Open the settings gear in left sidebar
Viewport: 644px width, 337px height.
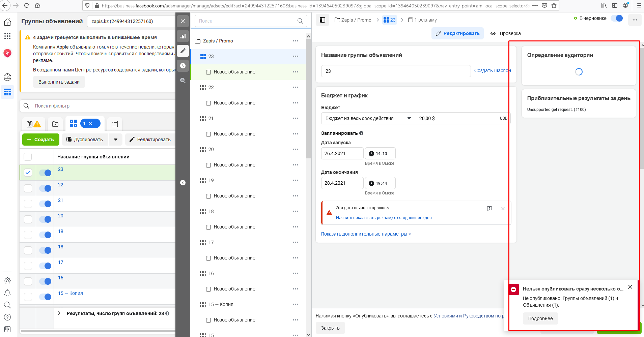pos(7,281)
